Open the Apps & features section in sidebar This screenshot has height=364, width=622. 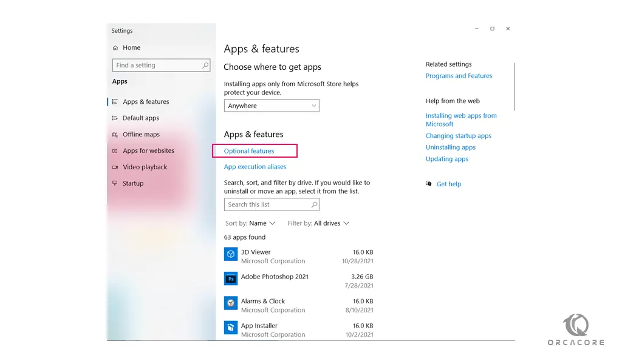point(146,102)
